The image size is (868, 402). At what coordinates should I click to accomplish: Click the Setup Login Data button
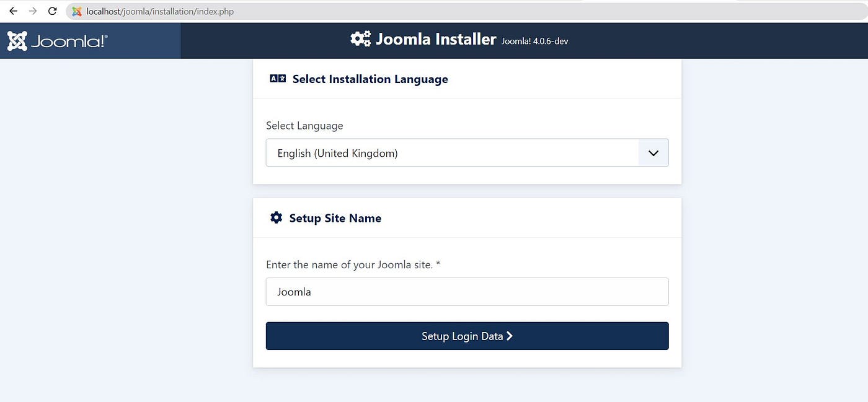tap(467, 336)
